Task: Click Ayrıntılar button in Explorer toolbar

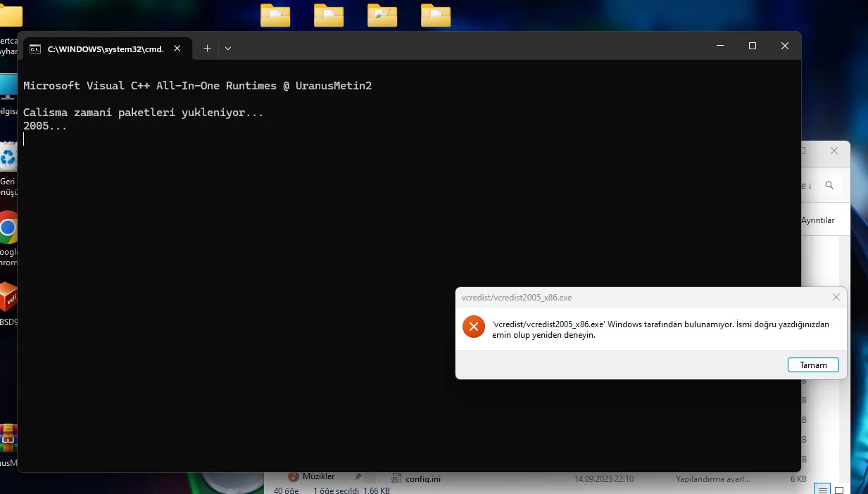Action: tap(817, 220)
